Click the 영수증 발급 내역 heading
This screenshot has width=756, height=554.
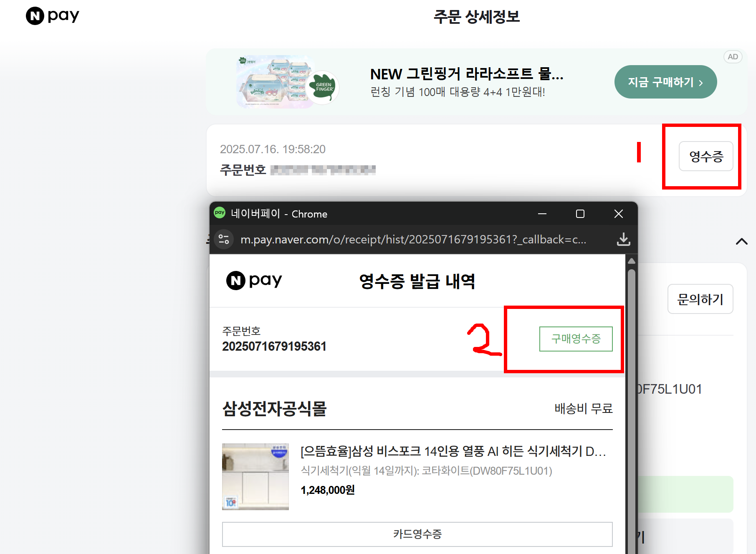417,281
